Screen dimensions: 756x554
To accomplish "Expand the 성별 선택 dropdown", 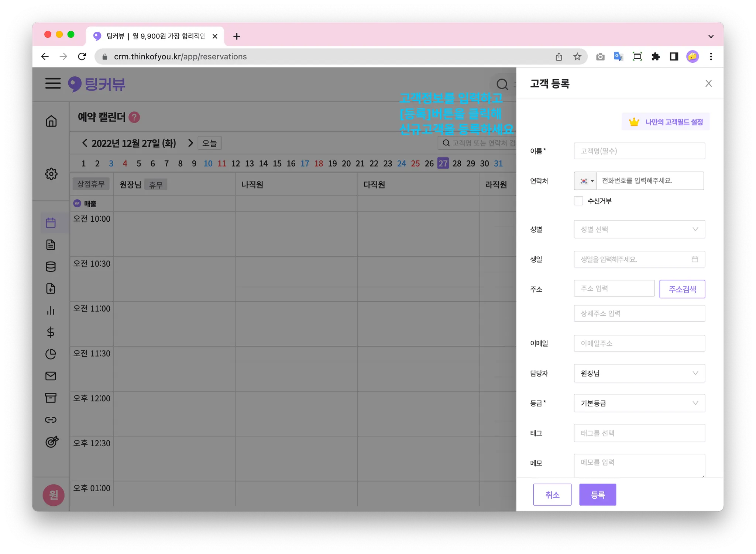I will (x=639, y=229).
